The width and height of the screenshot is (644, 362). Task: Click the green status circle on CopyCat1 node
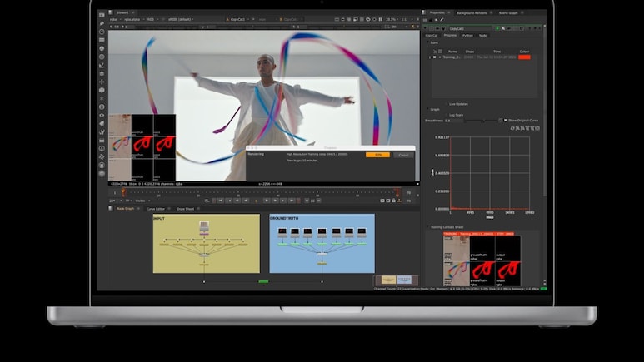[497, 29]
